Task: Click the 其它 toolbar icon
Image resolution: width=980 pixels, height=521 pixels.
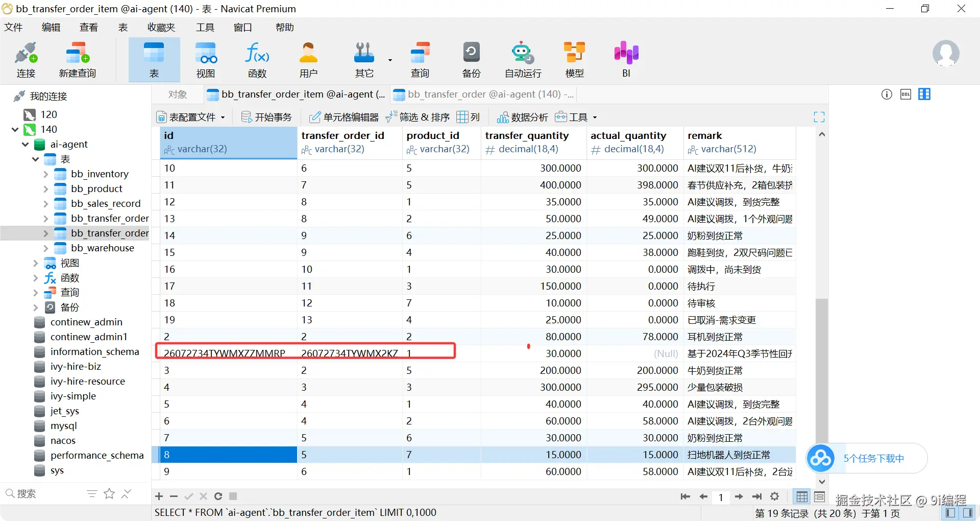Action: (364, 60)
